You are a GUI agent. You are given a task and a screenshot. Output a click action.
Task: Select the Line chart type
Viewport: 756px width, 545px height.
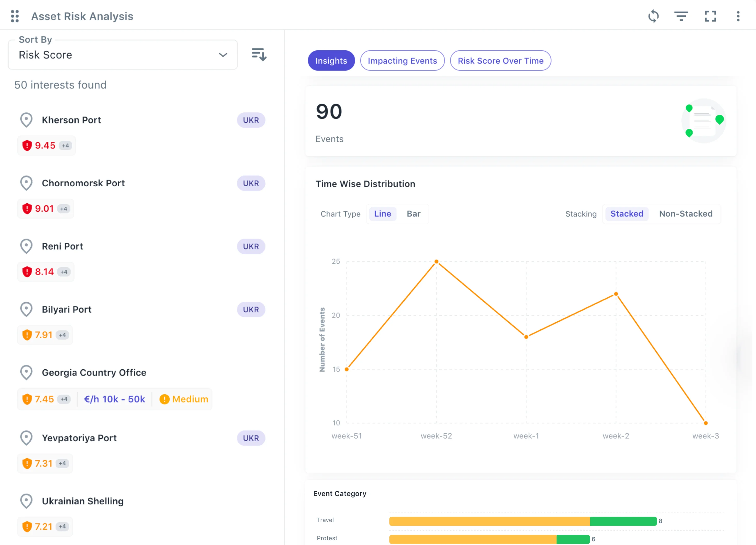[x=382, y=214]
